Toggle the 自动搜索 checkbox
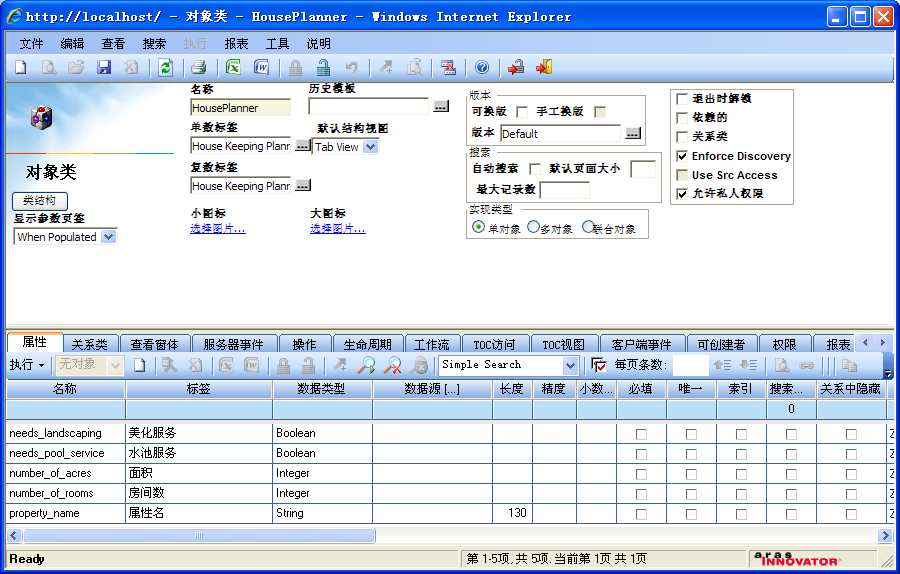Image resolution: width=900 pixels, height=574 pixels. point(535,169)
